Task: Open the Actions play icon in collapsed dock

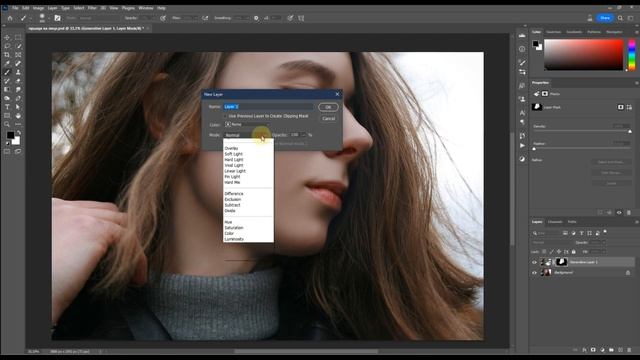Action: coord(522,146)
